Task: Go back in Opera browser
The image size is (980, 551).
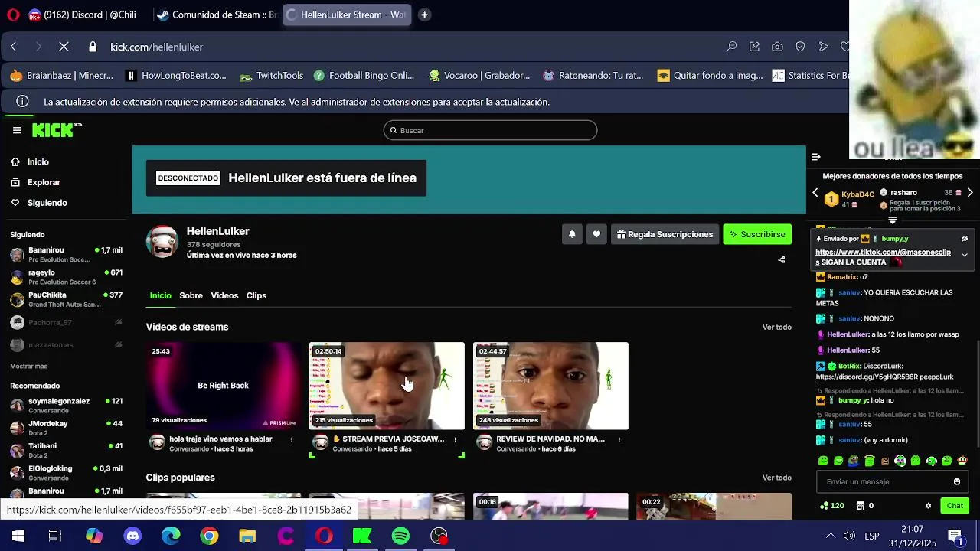Action: 14,47
